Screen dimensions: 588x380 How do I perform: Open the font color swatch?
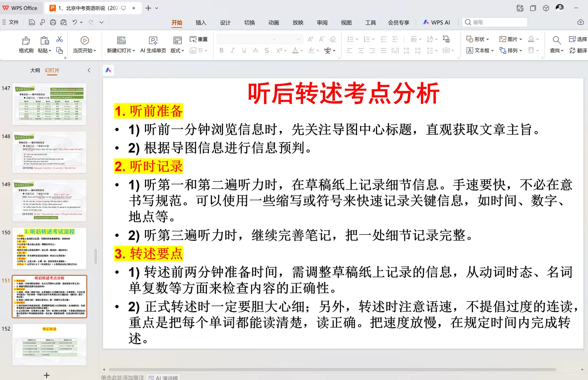tap(295, 50)
